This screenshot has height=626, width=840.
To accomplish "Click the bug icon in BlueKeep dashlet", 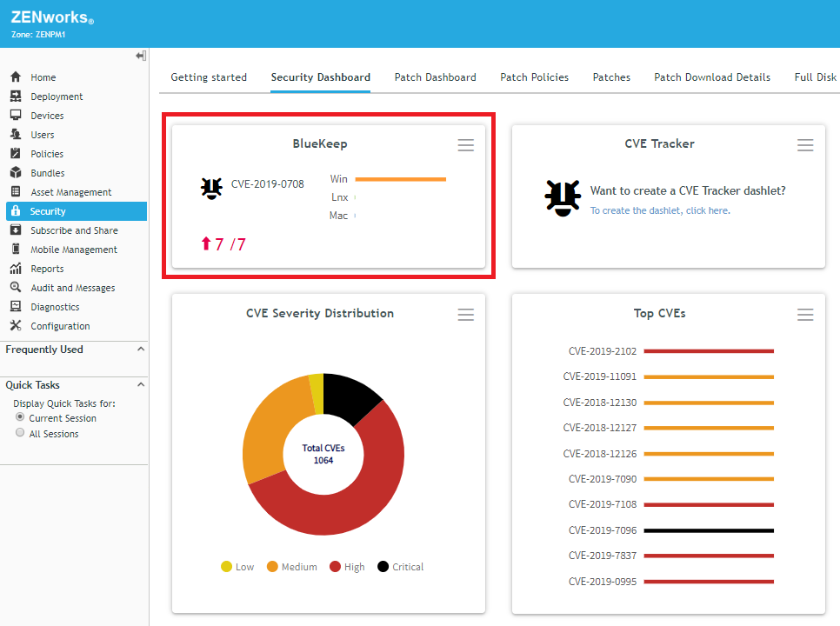I will tap(211, 188).
